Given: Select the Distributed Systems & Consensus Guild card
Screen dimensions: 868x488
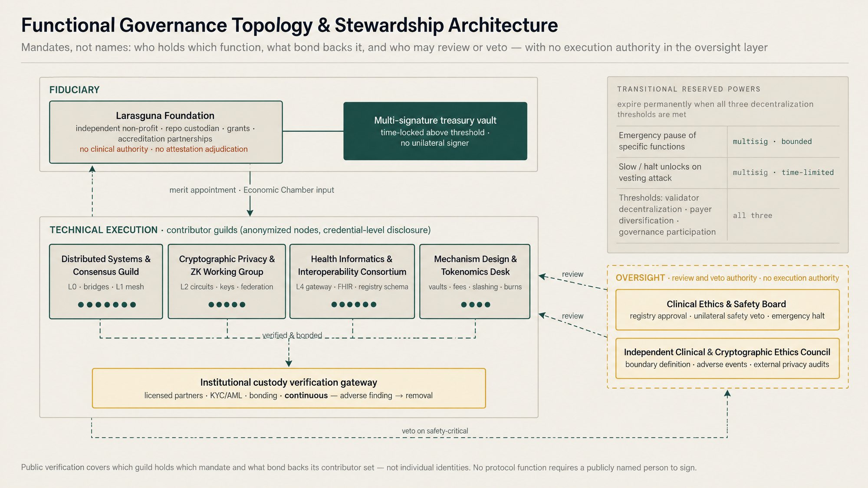Looking at the screenshot, I should click(106, 282).
